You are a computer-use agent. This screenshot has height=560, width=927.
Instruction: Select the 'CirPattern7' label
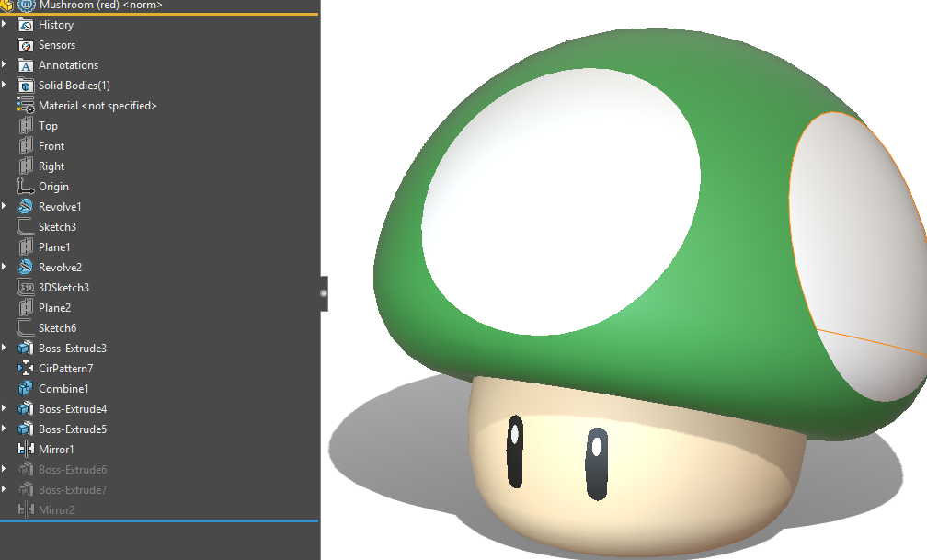pos(65,369)
